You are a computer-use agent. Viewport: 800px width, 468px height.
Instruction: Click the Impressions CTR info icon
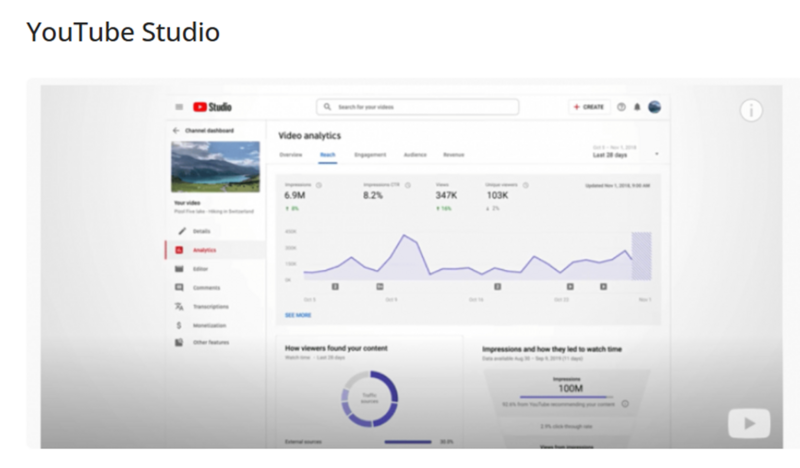coord(408,185)
